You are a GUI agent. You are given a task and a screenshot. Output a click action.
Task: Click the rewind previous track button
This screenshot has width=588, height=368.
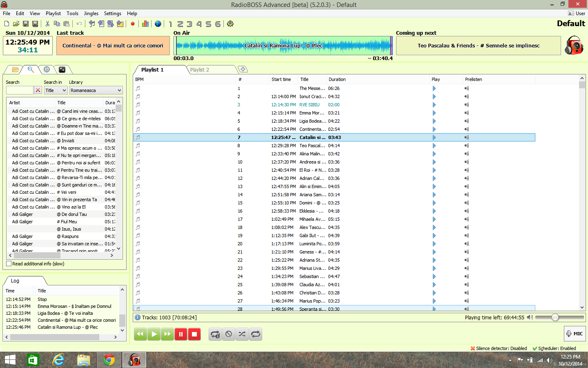[140, 334]
